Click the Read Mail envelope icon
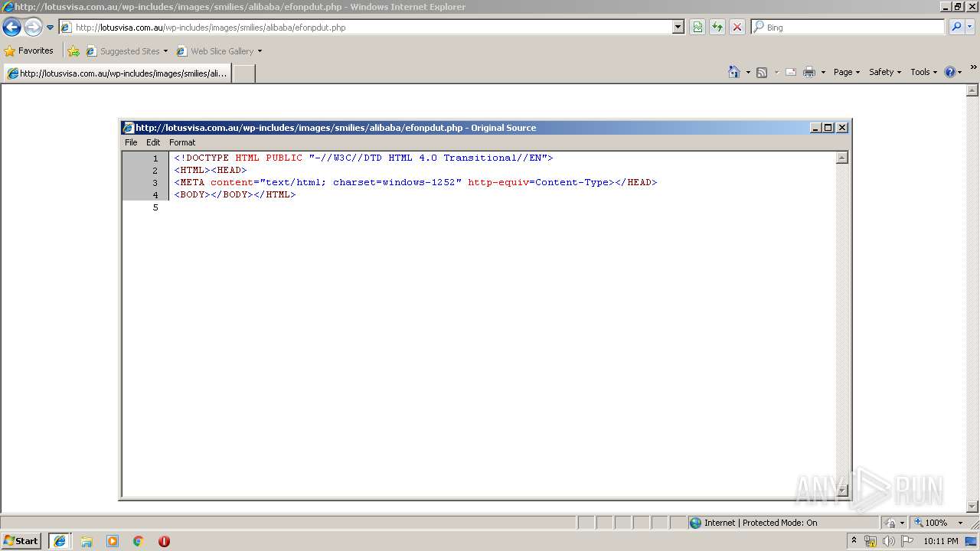 pyautogui.click(x=791, y=72)
